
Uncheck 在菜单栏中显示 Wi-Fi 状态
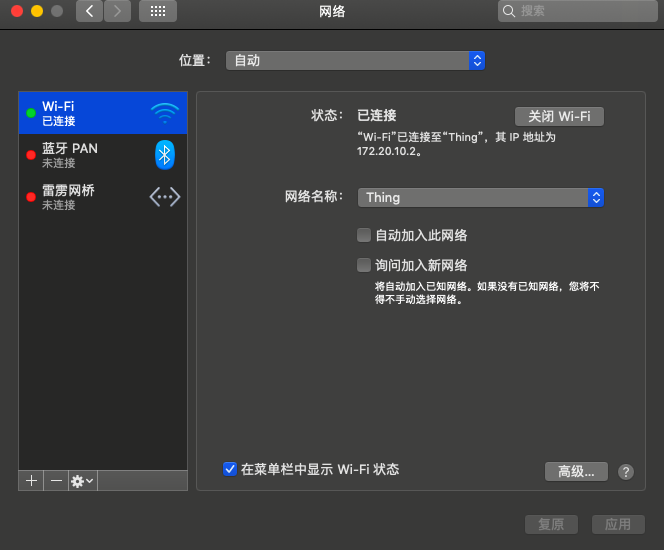coord(230,469)
